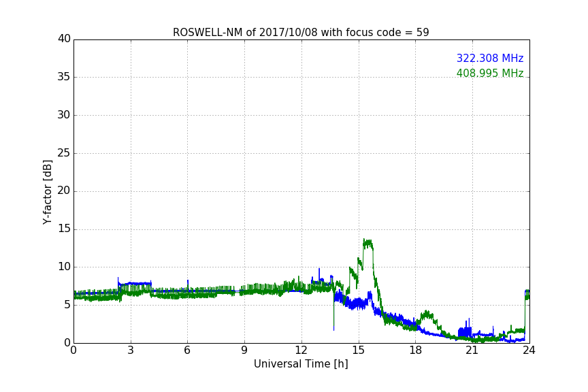Click the y-axis tick value 35
Image resolution: width=588 pixels, height=392 pixels.
click(x=64, y=77)
